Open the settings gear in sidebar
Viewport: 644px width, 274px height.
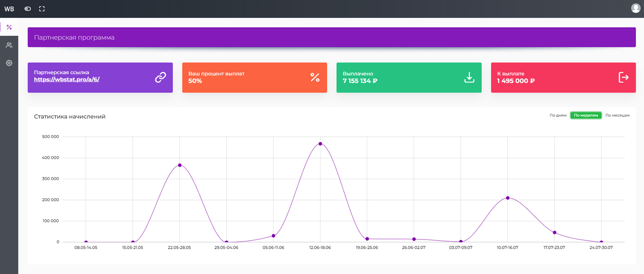(x=9, y=63)
